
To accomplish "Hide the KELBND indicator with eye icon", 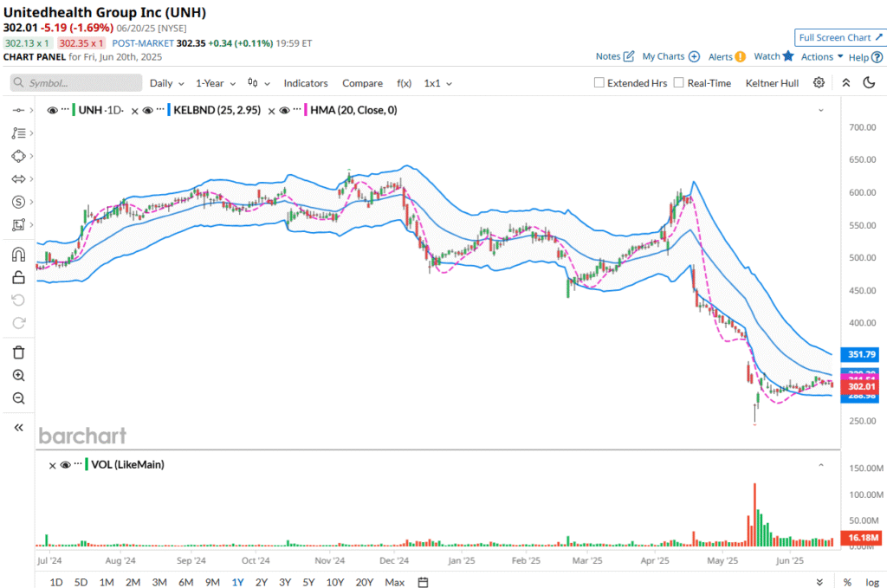I will click(148, 111).
